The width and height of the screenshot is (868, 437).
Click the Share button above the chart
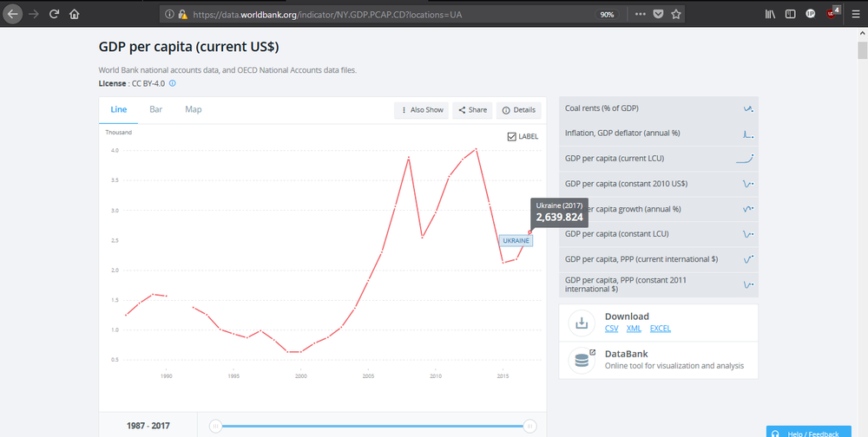(x=472, y=110)
